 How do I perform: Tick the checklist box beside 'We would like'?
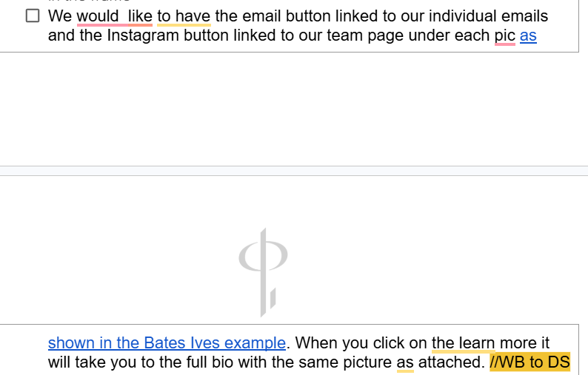pyautogui.click(x=32, y=16)
